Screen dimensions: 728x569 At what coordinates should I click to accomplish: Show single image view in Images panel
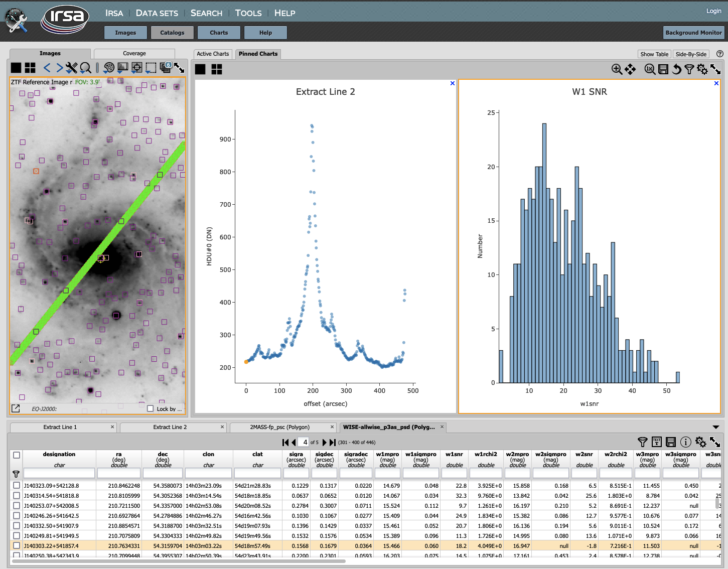[x=16, y=67]
